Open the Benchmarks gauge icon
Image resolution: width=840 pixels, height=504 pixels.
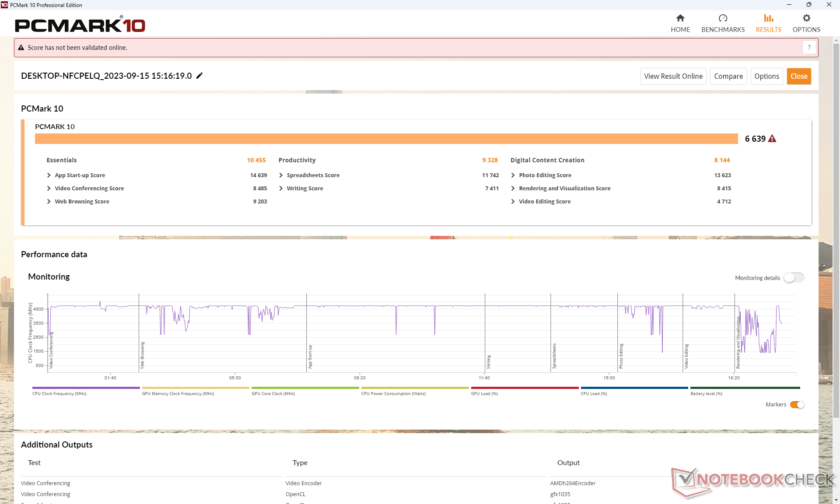coord(723,18)
